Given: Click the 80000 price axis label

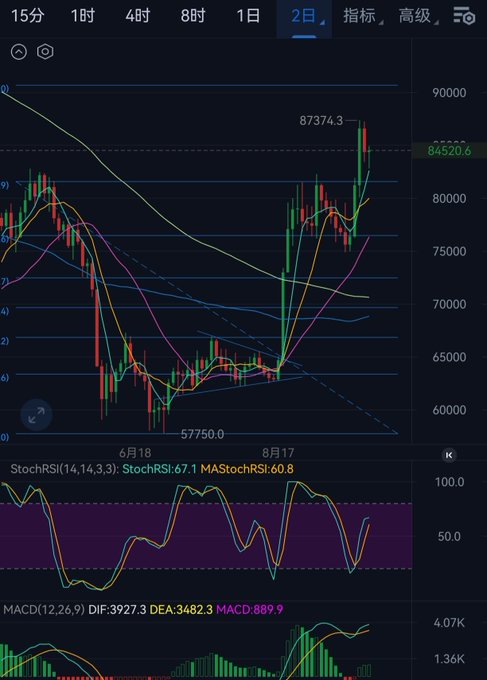Looking at the screenshot, I should [449, 199].
